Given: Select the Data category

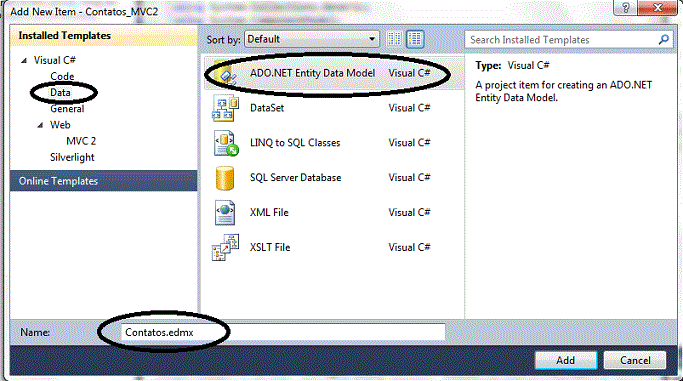Looking at the screenshot, I should (60, 92).
